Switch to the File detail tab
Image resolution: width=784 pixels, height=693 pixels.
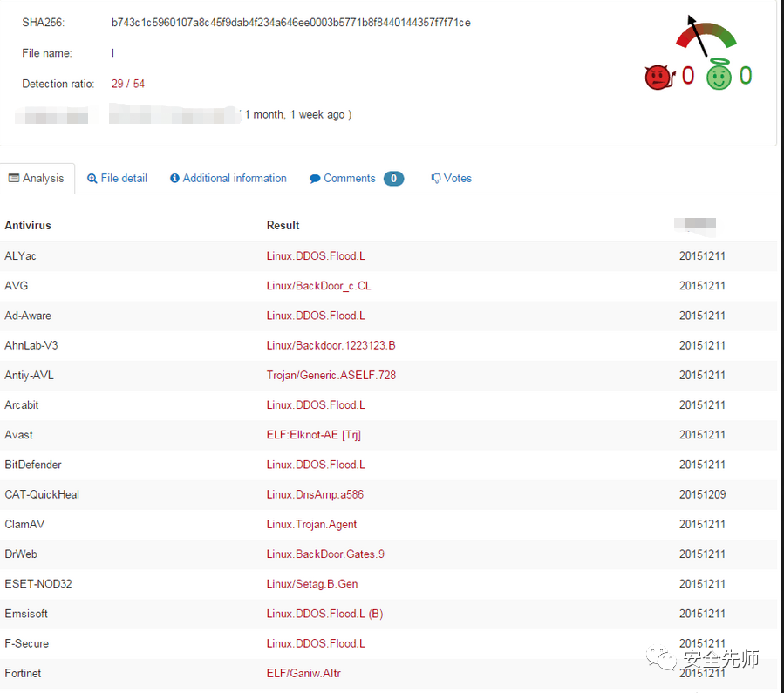point(118,179)
